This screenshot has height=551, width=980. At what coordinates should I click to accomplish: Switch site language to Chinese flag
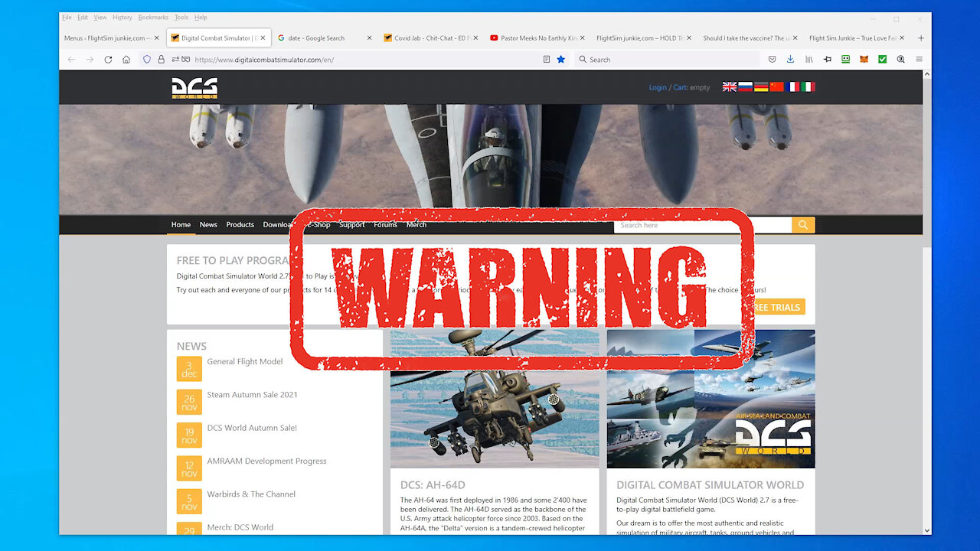[776, 87]
